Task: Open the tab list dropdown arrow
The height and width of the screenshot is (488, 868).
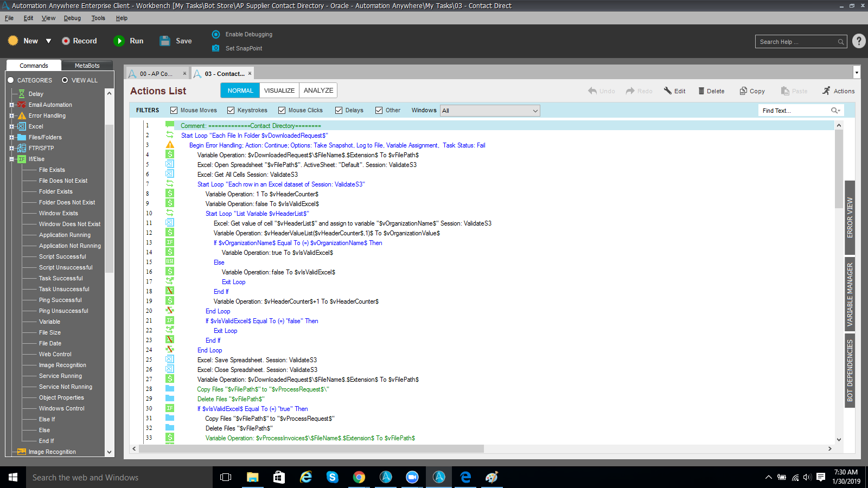Action: click(857, 73)
